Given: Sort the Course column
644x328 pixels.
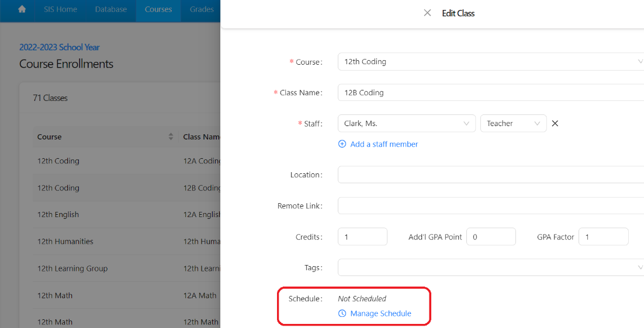Looking at the screenshot, I should pos(171,137).
